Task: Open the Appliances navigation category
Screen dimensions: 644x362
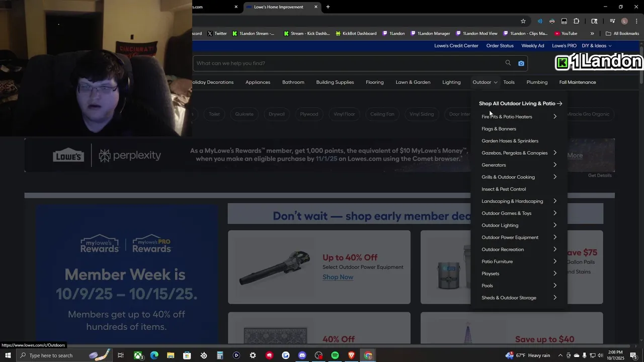Action: click(x=258, y=82)
